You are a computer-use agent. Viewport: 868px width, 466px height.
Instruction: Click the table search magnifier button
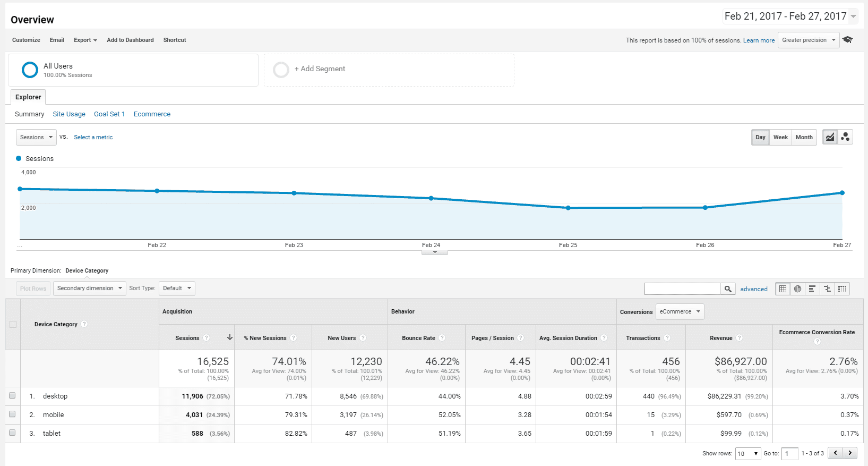pyautogui.click(x=728, y=289)
